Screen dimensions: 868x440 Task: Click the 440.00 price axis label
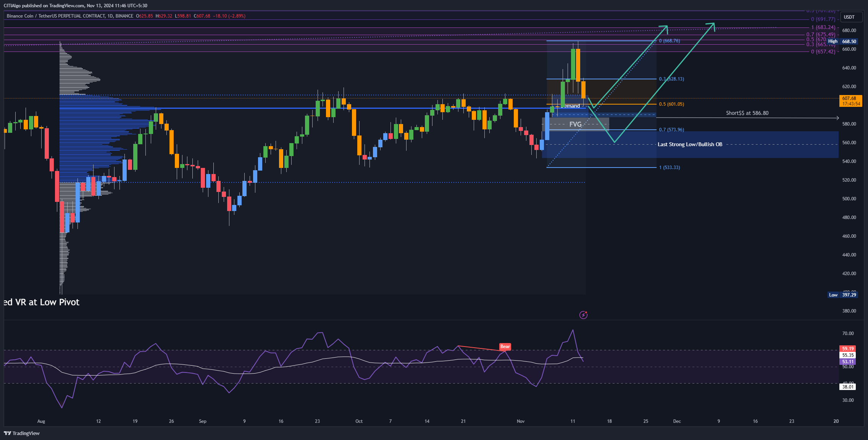coord(849,255)
